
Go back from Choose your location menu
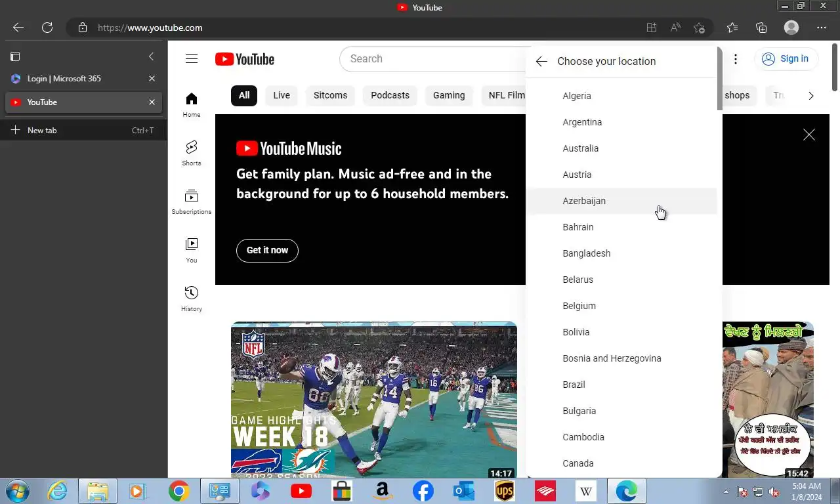click(x=541, y=61)
